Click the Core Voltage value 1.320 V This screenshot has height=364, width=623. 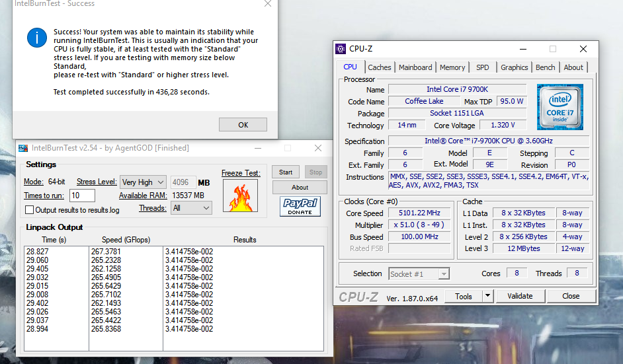tap(503, 125)
